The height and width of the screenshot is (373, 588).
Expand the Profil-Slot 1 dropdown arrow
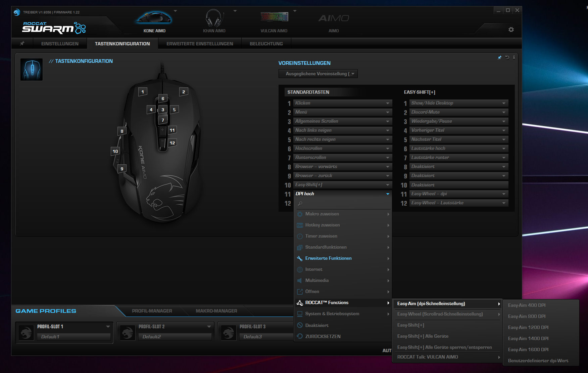(108, 327)
